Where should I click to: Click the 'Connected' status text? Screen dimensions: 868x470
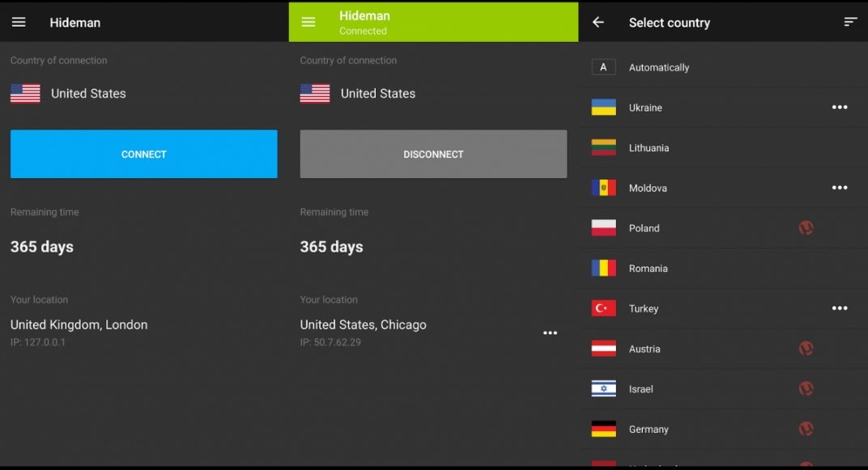pos(363,31)
